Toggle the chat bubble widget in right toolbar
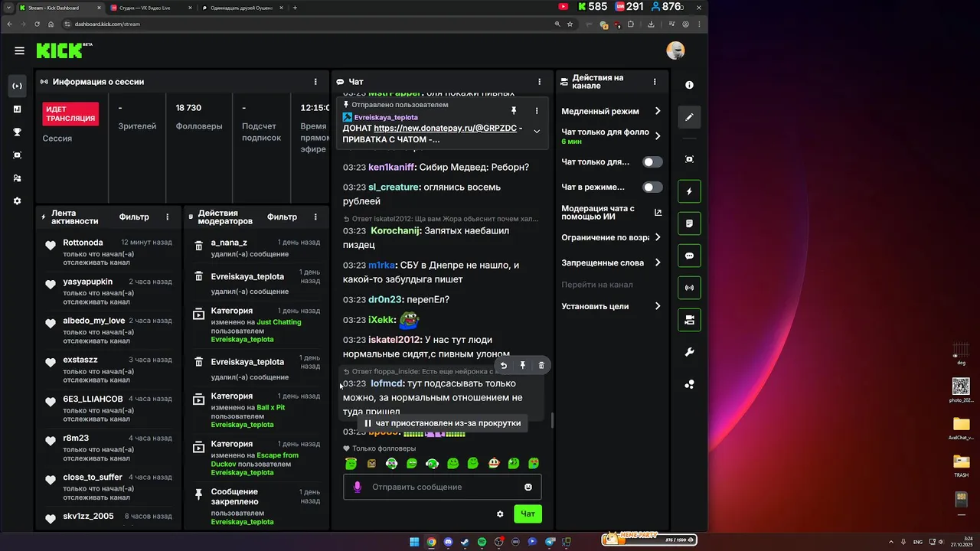This screenshot has height=551, width=980. pyautogui.click(x=689, y=256)
